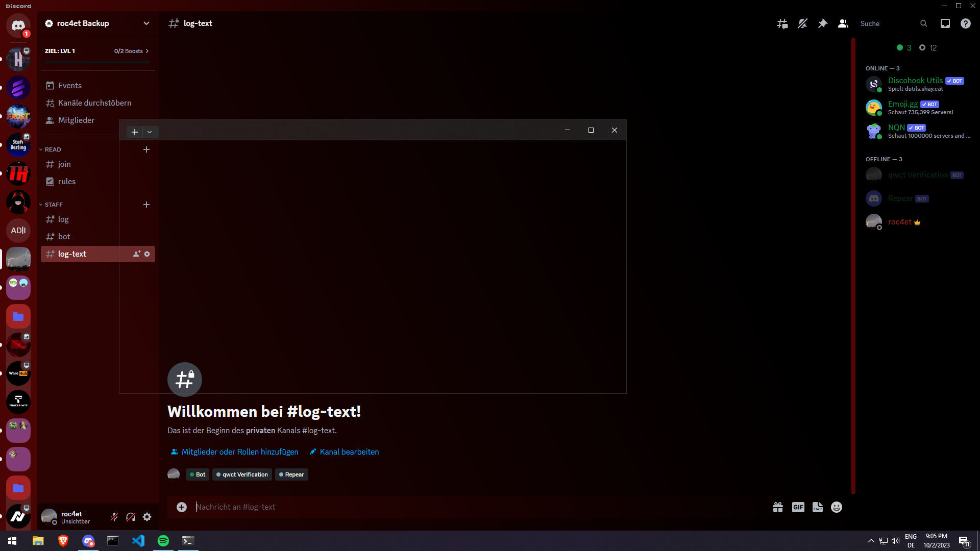The image size is (980, 551).
Task: Open the TRACKER.WTF server
Action: click(18, 402)
